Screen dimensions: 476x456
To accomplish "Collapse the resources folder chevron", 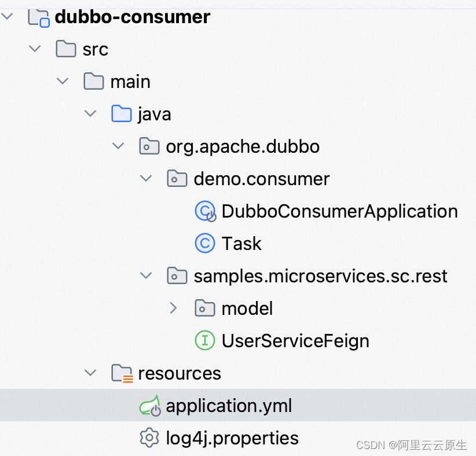I will 90,373.
